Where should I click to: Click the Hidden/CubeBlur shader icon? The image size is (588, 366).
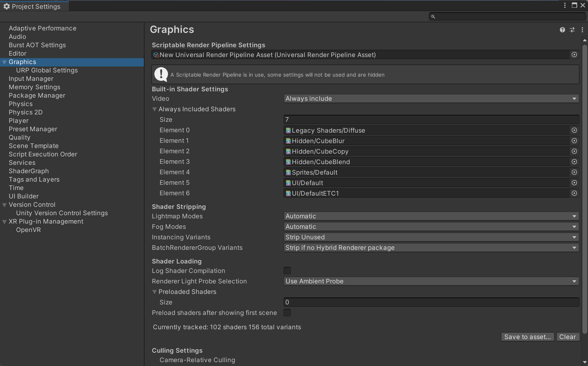[x=288, y=141]
